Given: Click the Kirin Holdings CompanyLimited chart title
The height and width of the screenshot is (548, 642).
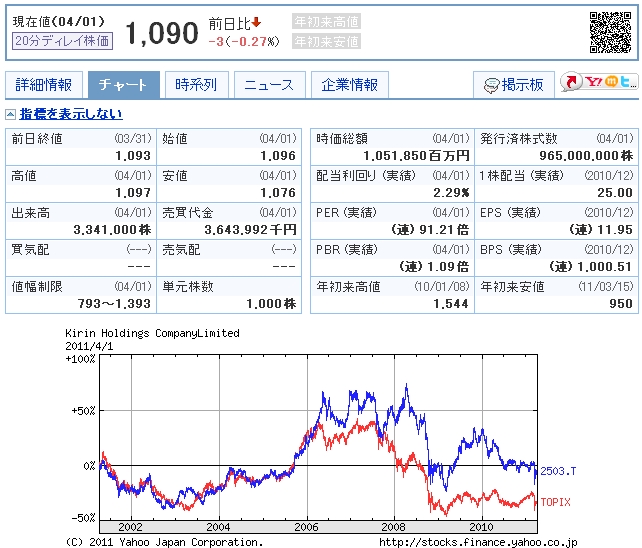Looking at the screenshot, I should [152, 333].
